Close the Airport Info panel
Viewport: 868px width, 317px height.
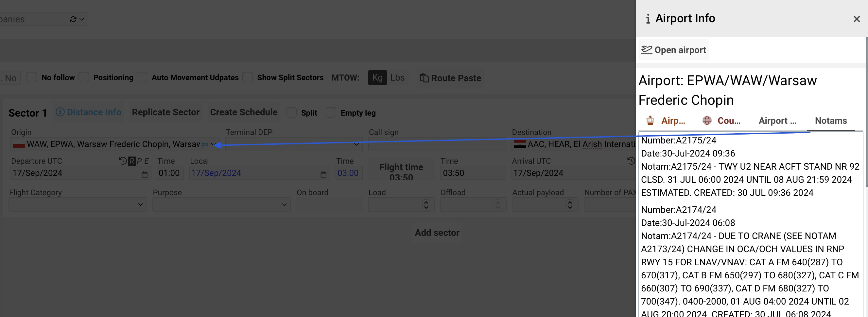(856, 19)
